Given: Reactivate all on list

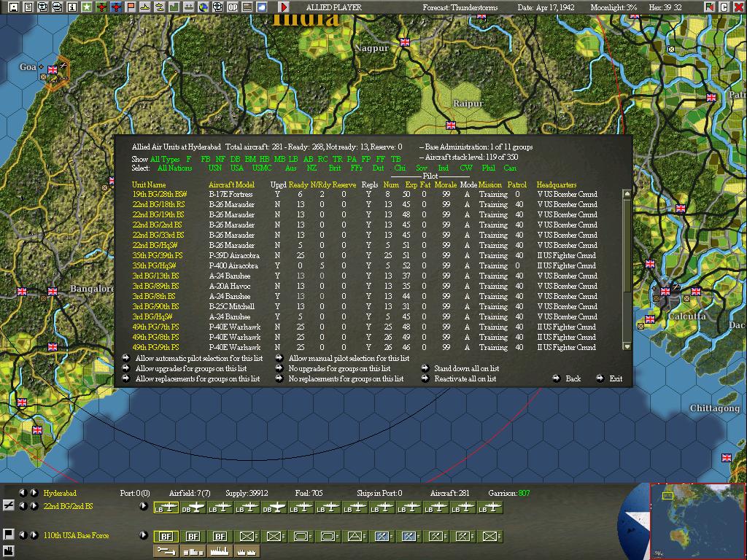Looking at the screenshot, I should [465, 378].
